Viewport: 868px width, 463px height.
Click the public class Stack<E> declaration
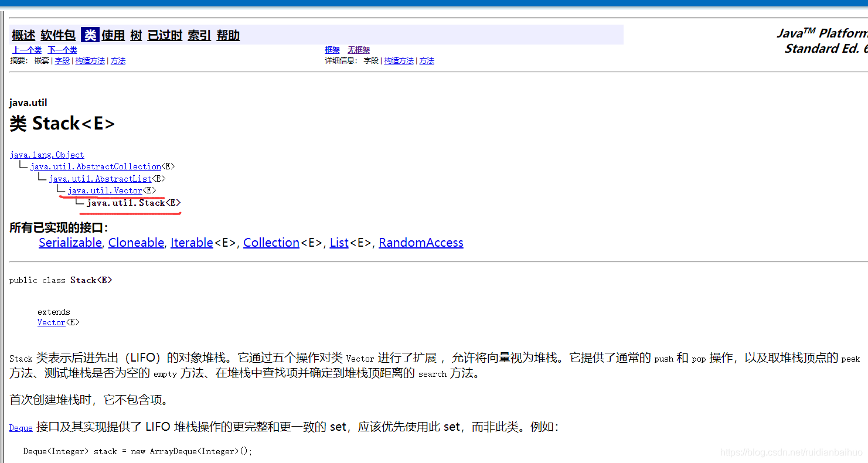pos(61,280)
